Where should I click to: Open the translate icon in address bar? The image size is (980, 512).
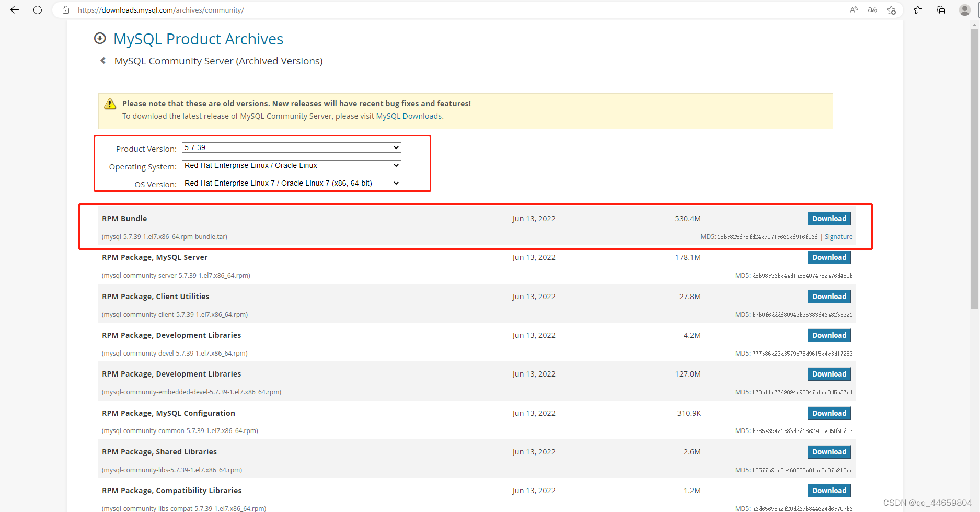pos(872,10)
